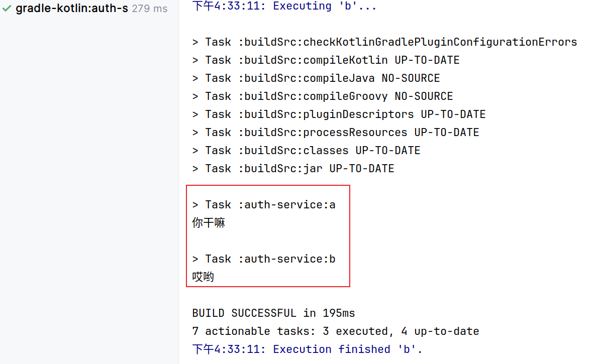
Task: Click the buildSrc:compileJava NO-SOURCE line
Action: tap(316, 78)
